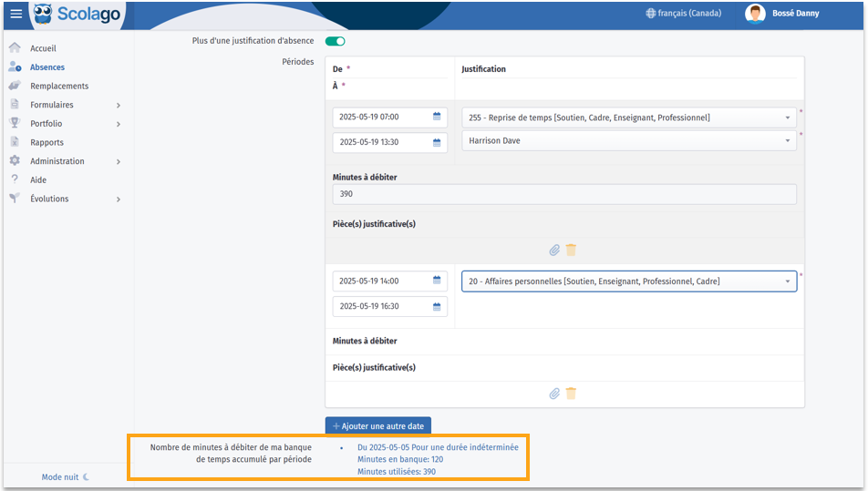Click the Scolago owl logo

pyautogui.click(x=43, y=14)
